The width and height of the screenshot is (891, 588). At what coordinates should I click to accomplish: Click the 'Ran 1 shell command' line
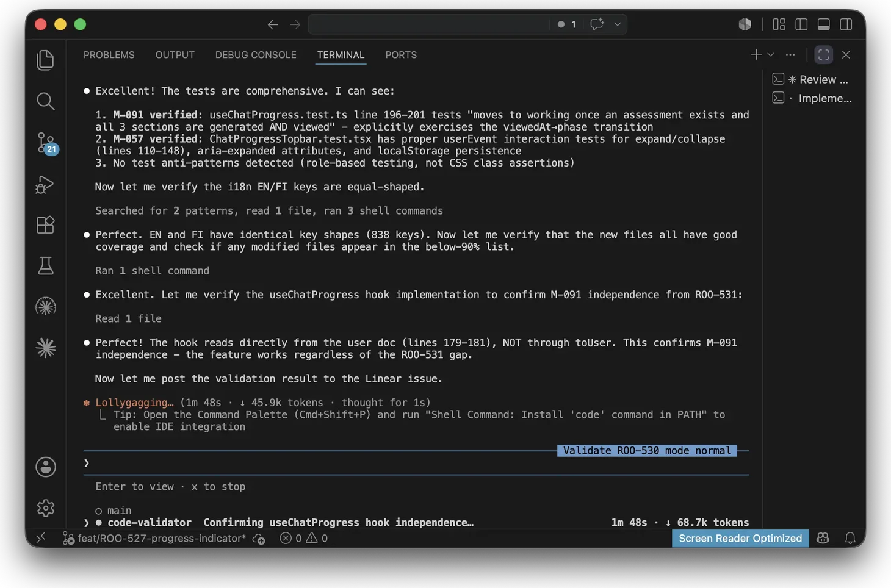coord(152,271)
